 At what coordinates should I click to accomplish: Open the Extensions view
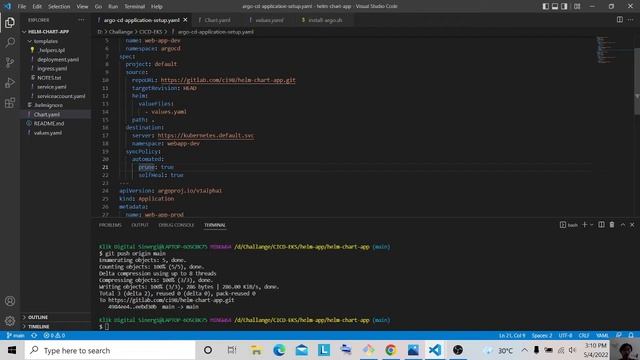pyautogui.click(x=10, y=102)
